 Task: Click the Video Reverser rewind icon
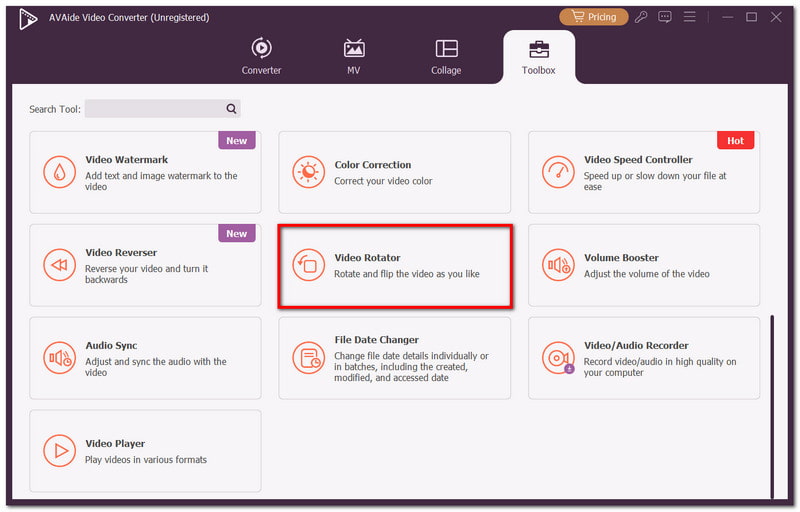(x=59, y=265)
